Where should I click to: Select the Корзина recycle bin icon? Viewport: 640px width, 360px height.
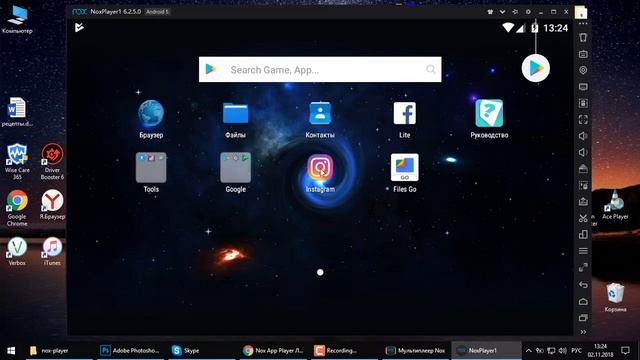pyautogui.click(x=615, y=298)
